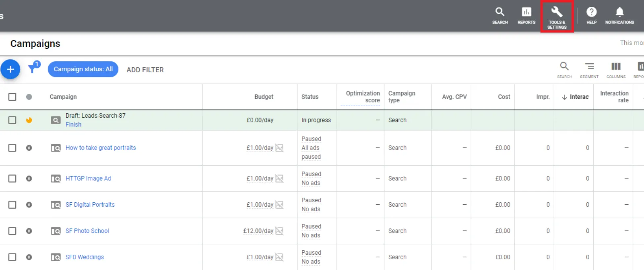Open the HTTGP Image Ad campaign

point(88,179)
